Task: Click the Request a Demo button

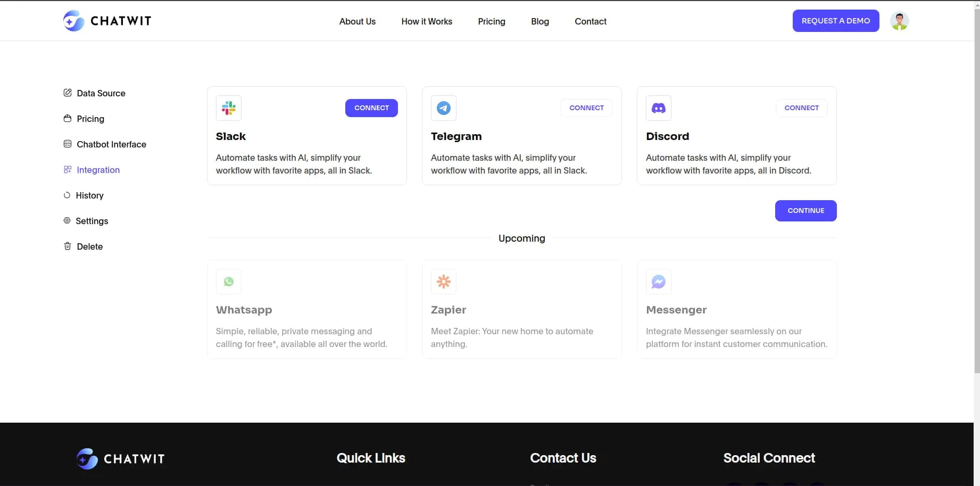Action: [836, 21]
